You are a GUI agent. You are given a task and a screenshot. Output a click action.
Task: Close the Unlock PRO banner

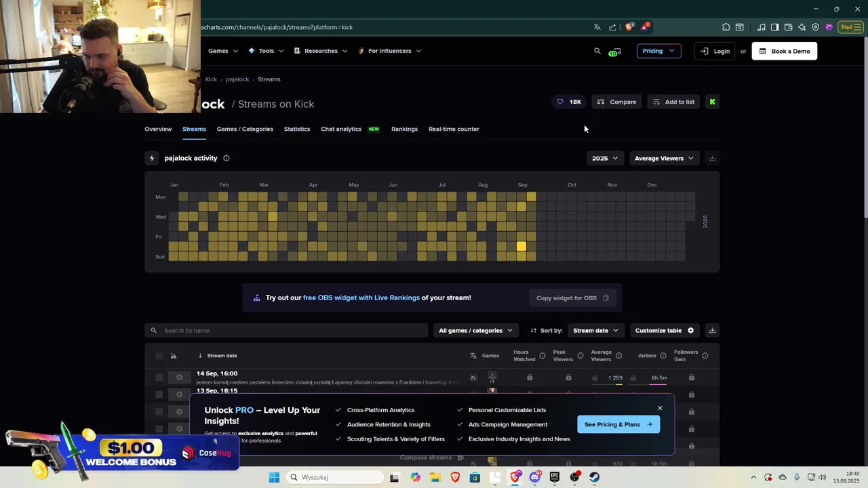tap(660, 408)
